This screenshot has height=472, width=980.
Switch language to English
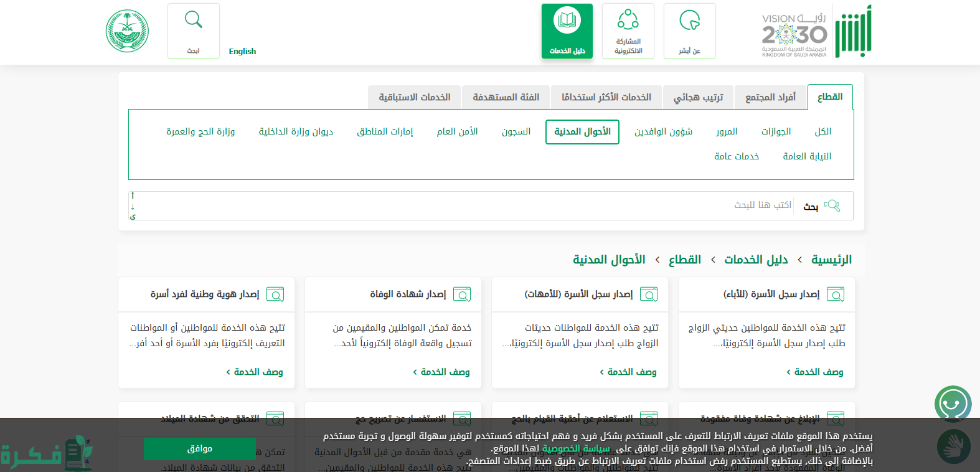pyautogui.click(x=242, y=52)
